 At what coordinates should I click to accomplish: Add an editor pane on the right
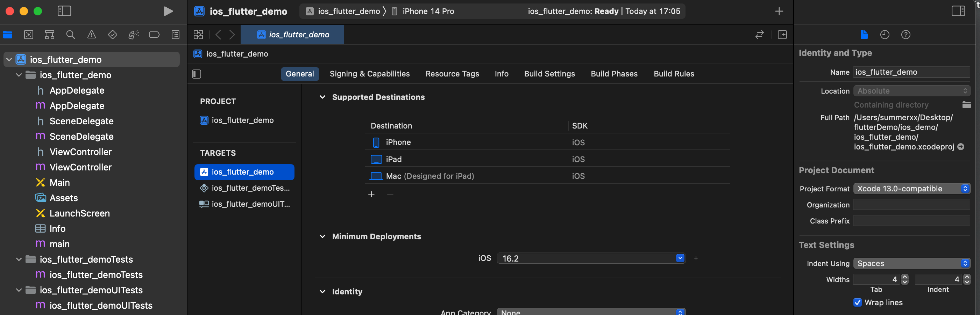tap(782, 35)
